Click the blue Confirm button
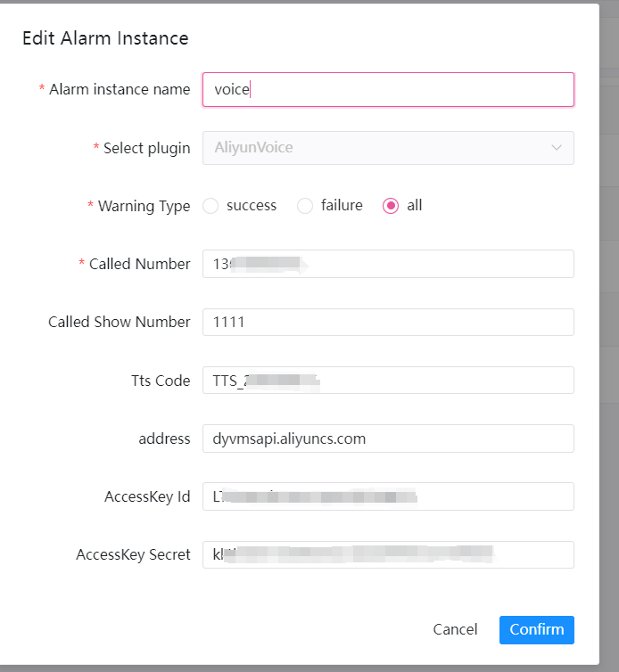The width and height of the screenshot is (619, 672). tap(536, 629)
